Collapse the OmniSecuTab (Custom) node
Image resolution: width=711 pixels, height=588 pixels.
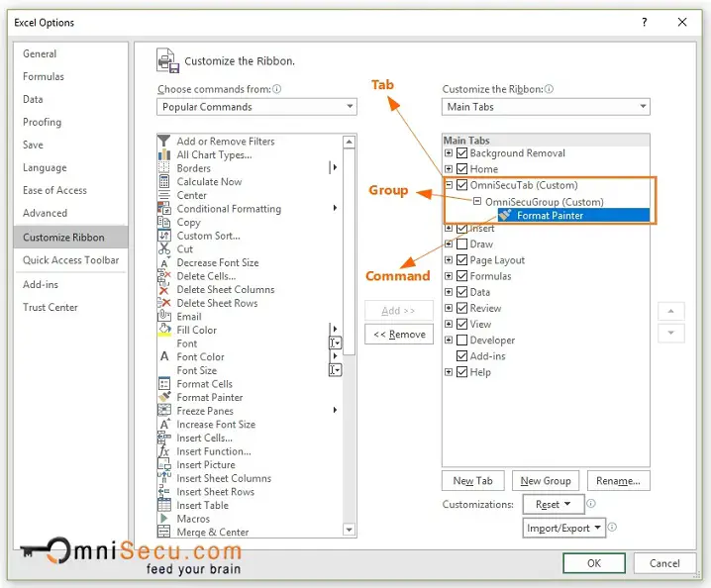(x=449, y=184)
